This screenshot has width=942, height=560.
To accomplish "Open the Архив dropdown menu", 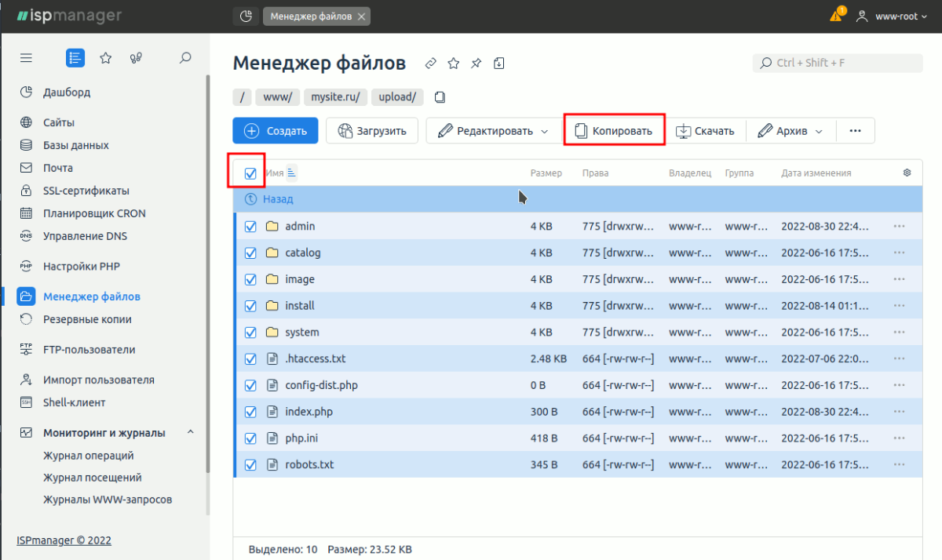I will (x=790, y=131).
